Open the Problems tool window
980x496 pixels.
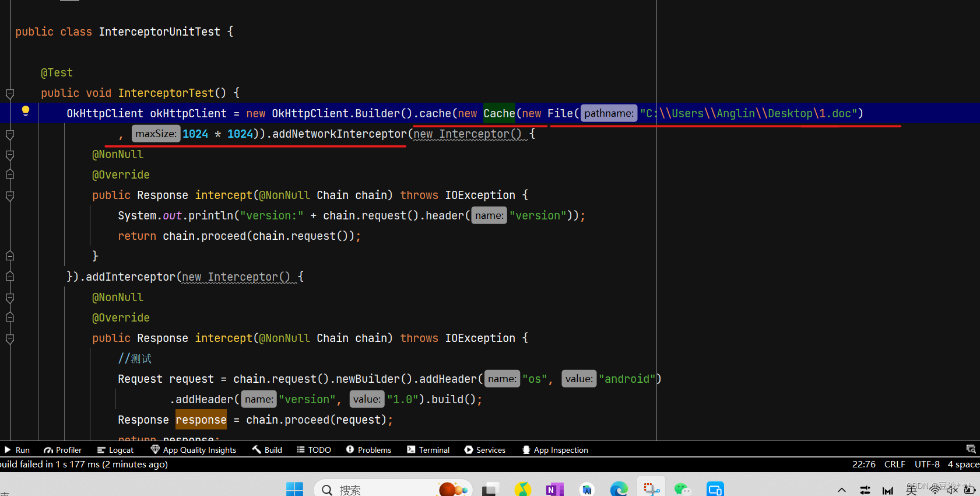pyautogui.click(x=368, y=450)
